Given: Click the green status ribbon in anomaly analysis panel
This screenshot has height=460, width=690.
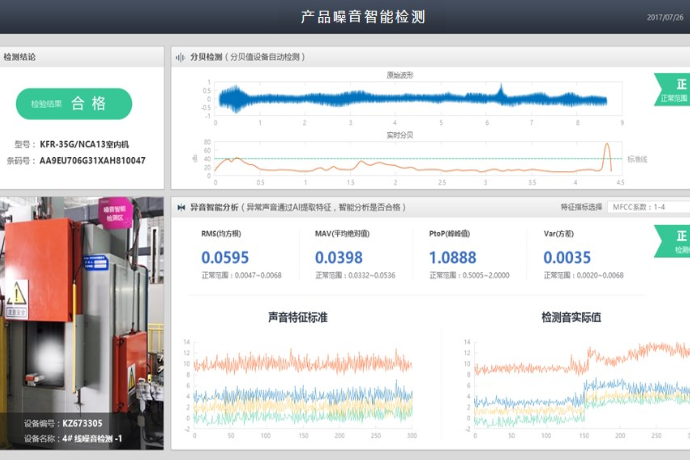Looking at the screenshot, I should pos(673,240).
